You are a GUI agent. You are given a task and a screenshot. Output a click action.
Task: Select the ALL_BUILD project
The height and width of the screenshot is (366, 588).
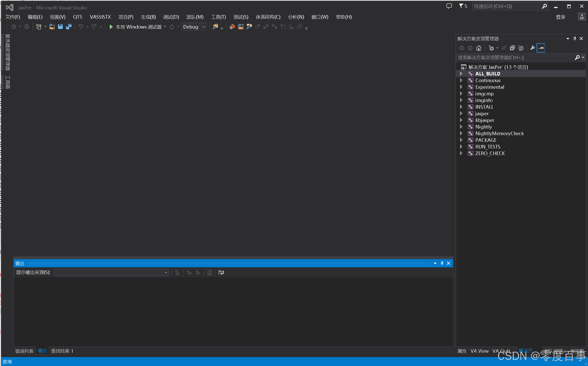(488, 74)
